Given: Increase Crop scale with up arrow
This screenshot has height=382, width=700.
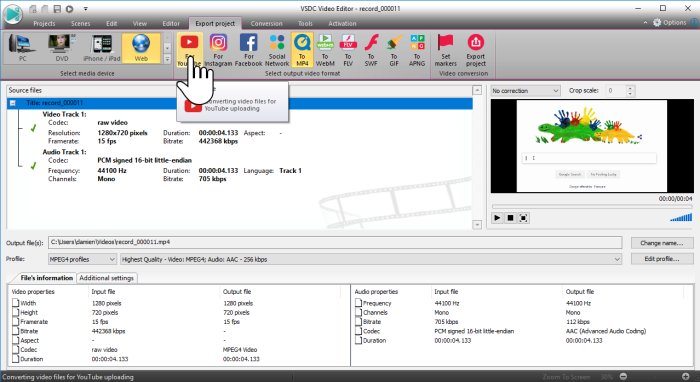Looking at the screenshot, I should (x=630, y=88).
